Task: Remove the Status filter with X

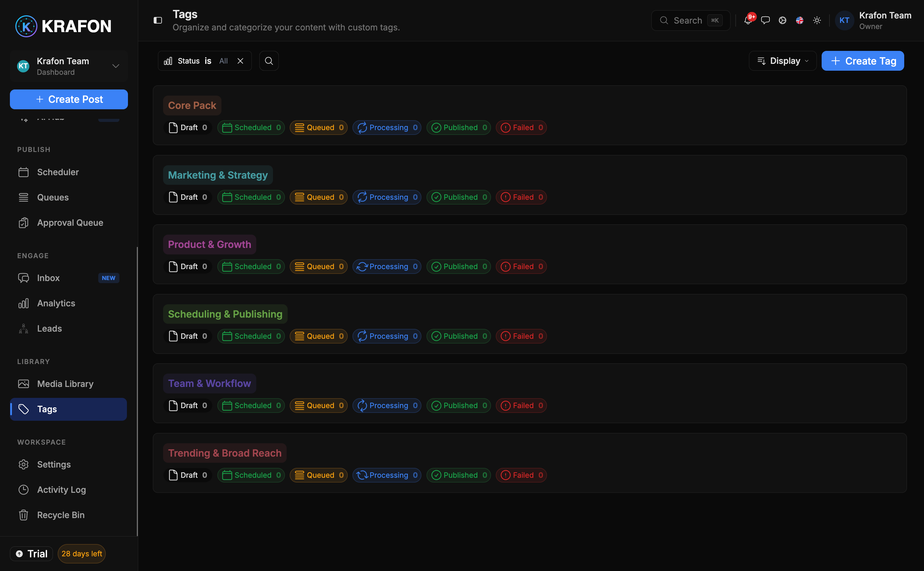Action: (x=240, y=61)
